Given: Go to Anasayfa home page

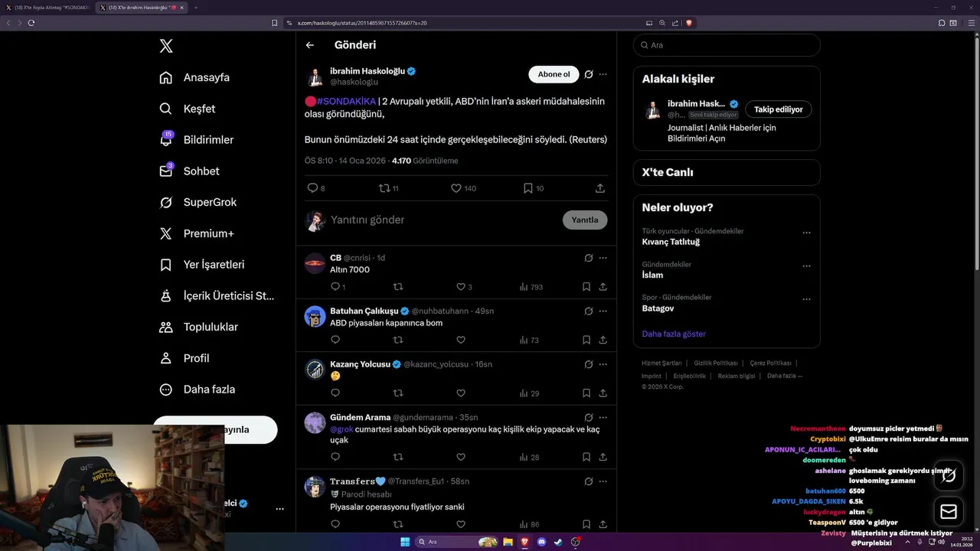Looking at the screenshot, I should click(194, 77).
